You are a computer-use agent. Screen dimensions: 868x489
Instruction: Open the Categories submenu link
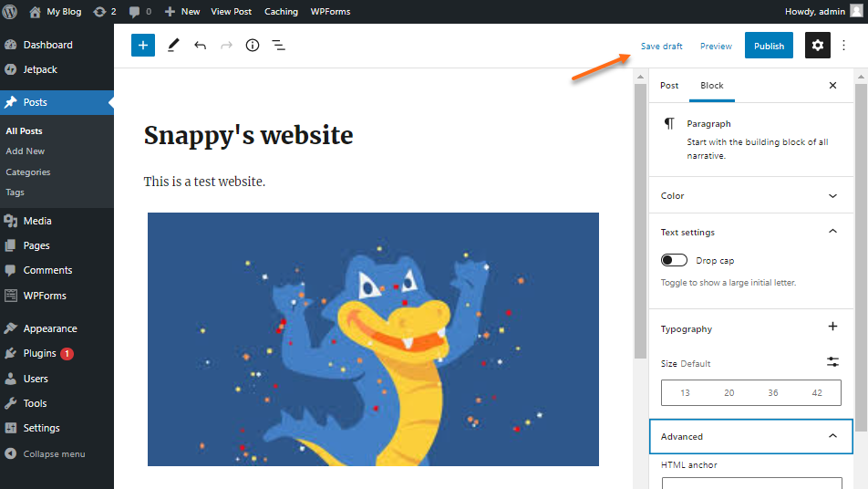(x=27, y=172)
